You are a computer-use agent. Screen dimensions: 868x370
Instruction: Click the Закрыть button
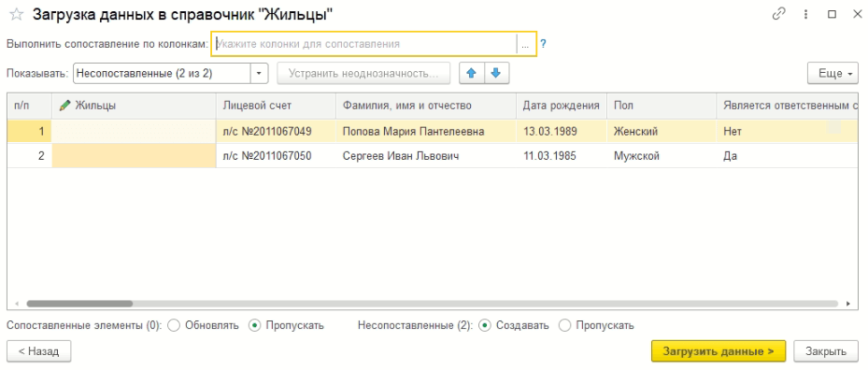[x=826, y=351]
